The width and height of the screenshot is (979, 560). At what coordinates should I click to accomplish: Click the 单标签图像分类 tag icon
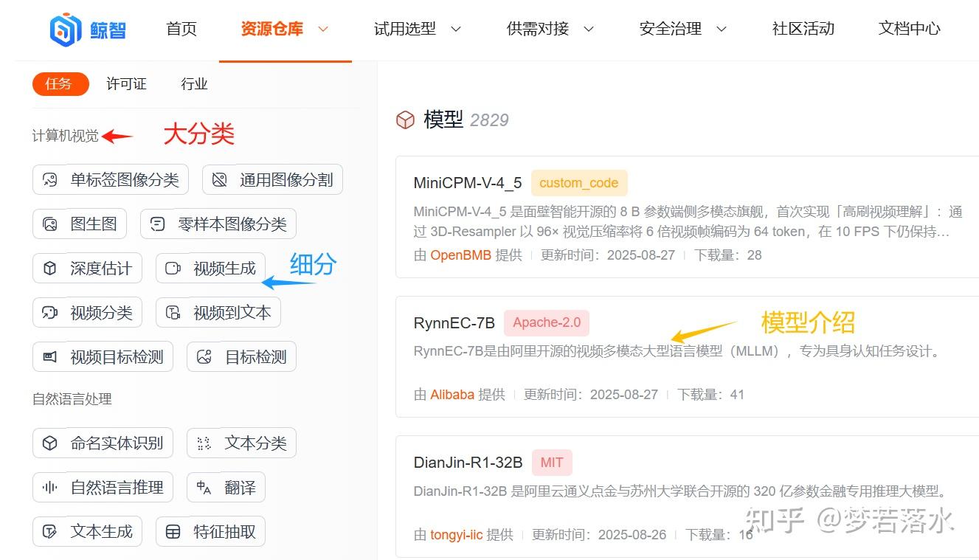click(50, 180)
